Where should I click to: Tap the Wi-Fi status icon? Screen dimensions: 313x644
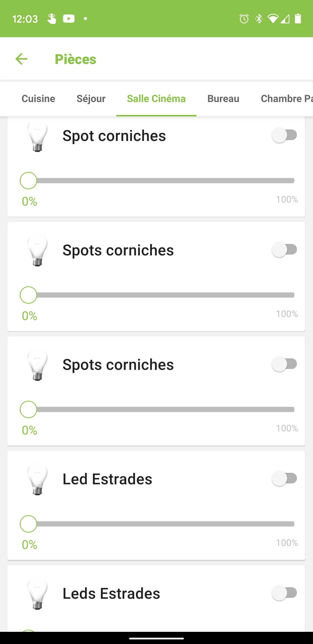point(273,19)
